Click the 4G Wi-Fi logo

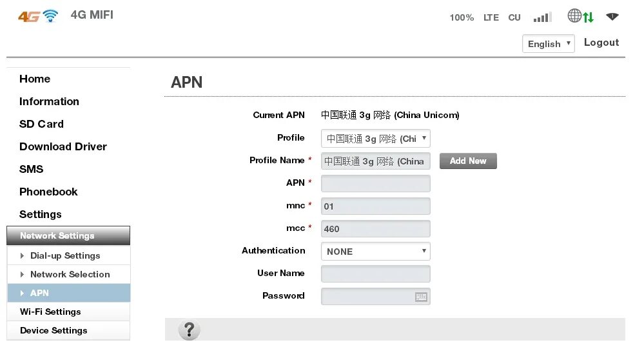[x=38, y=16]
